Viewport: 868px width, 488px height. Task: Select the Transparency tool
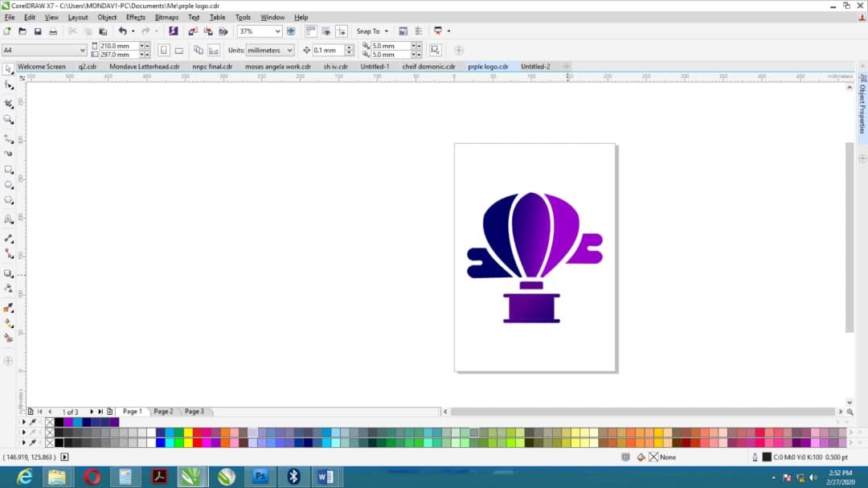pos(8,289)
